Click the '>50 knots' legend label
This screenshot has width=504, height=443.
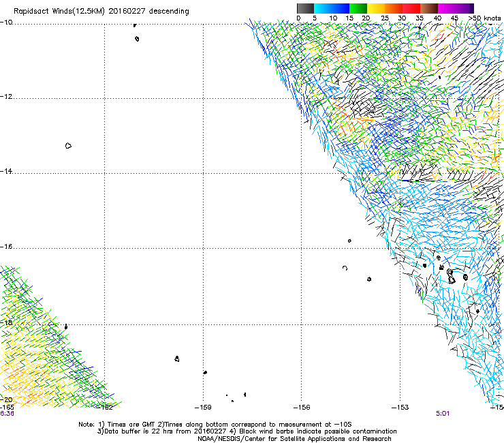coord(484,18)
